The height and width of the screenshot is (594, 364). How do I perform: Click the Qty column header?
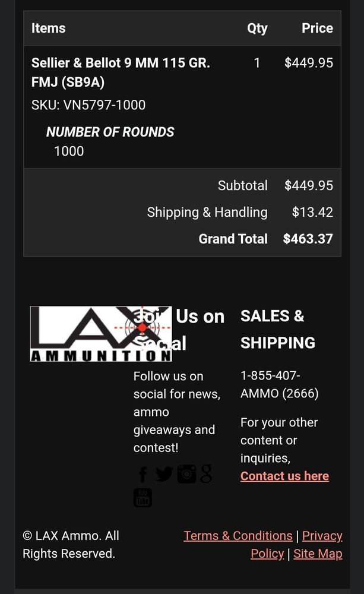(x=257, y=28)
